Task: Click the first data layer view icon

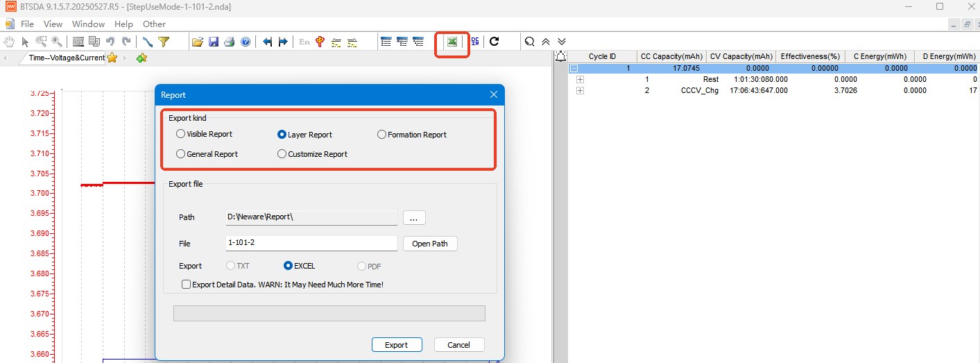Action: pos(387,42)
